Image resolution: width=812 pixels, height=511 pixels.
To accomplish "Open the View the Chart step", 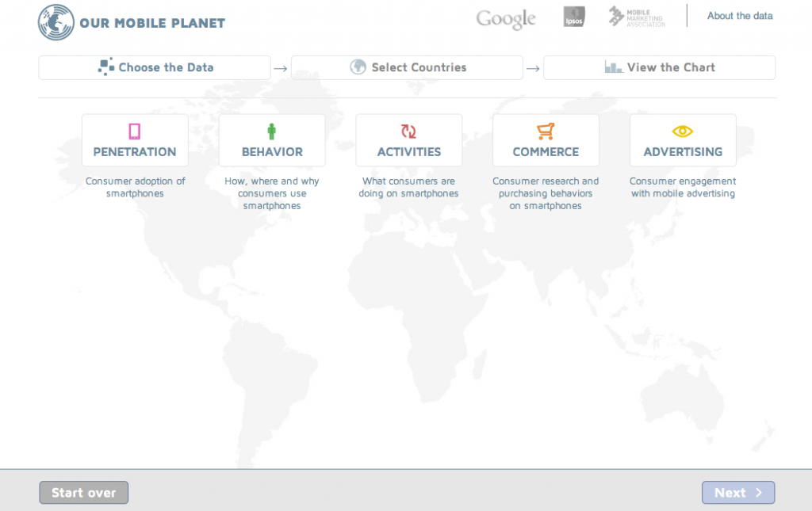I will pyautogui.click(x=659, y=67).
